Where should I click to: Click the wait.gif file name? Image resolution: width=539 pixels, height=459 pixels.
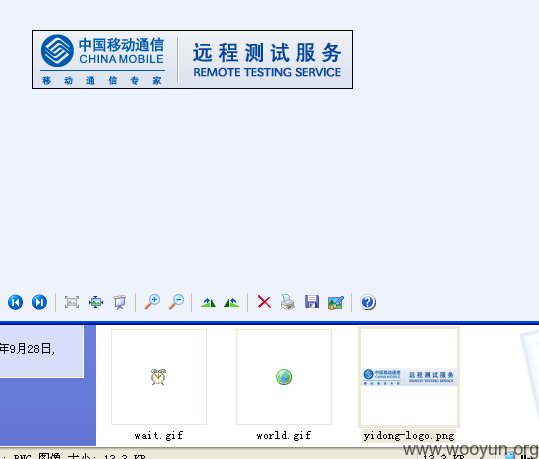tap(159, 436)
